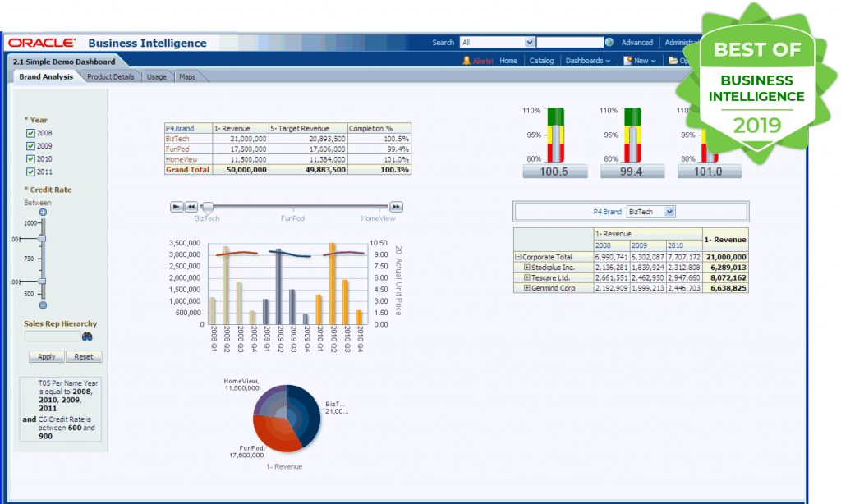The image size is (841, 504).
Task: Click the 2009 Q2 gray-blue bar in the chart
Action: pos(278,286)
